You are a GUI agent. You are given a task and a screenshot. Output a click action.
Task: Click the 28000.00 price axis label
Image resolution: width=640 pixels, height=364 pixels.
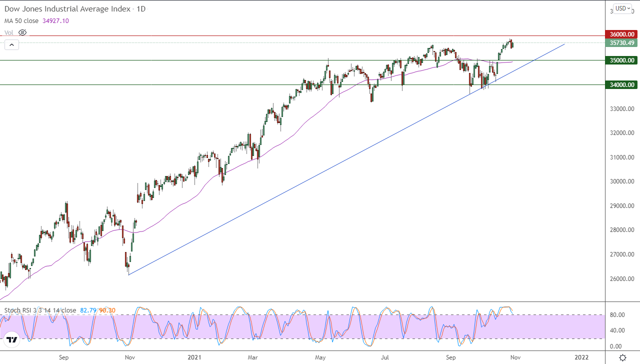[622, 230]
